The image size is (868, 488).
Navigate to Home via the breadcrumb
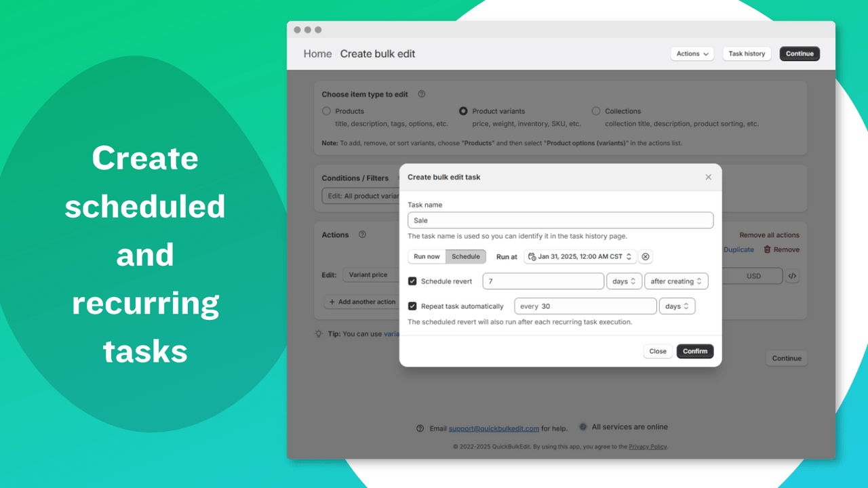317,54
